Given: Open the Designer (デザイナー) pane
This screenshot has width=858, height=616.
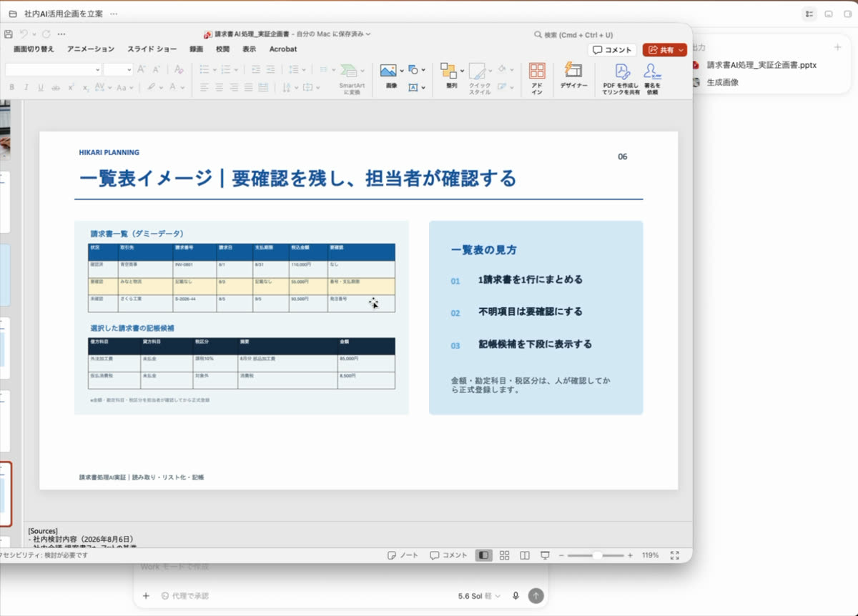Looking at the screenshot, I should click(x=573, y=76).
